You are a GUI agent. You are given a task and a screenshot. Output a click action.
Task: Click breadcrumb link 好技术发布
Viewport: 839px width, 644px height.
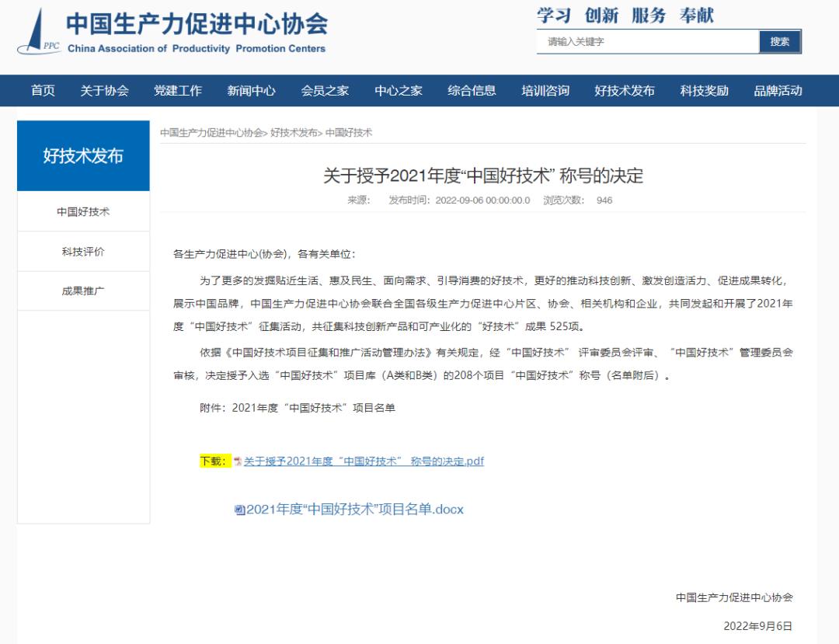pyautogui.click(x=294, y=133)
